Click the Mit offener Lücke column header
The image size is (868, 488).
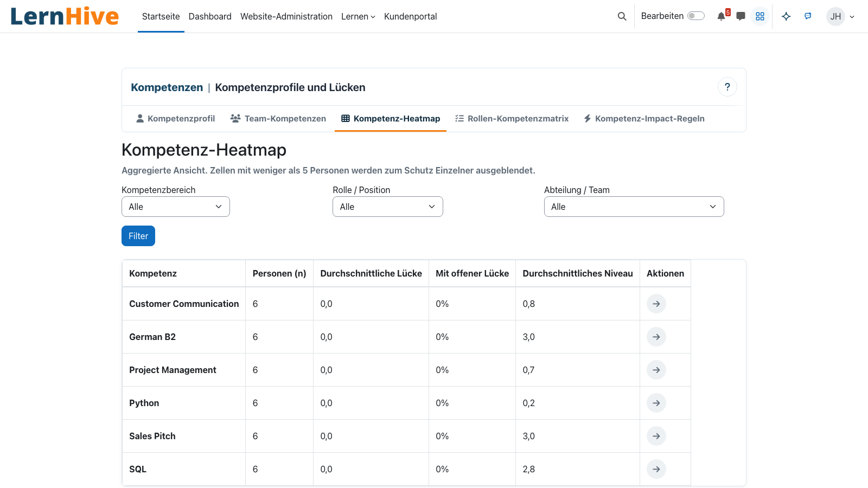(473, 273)
